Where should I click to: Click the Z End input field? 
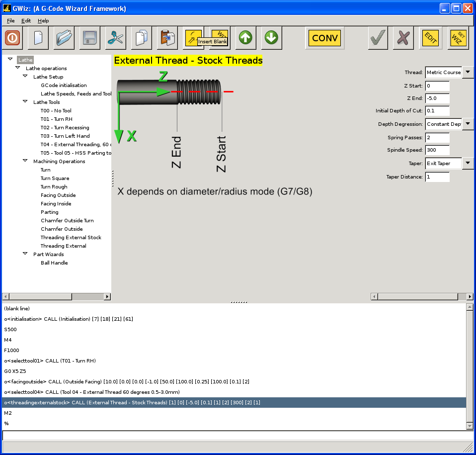[x=437, y=98]
